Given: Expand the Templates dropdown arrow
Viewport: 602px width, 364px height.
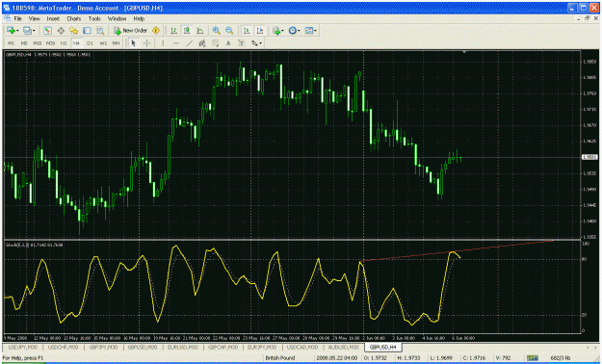Looking at the screenshot, I should 316,31.
